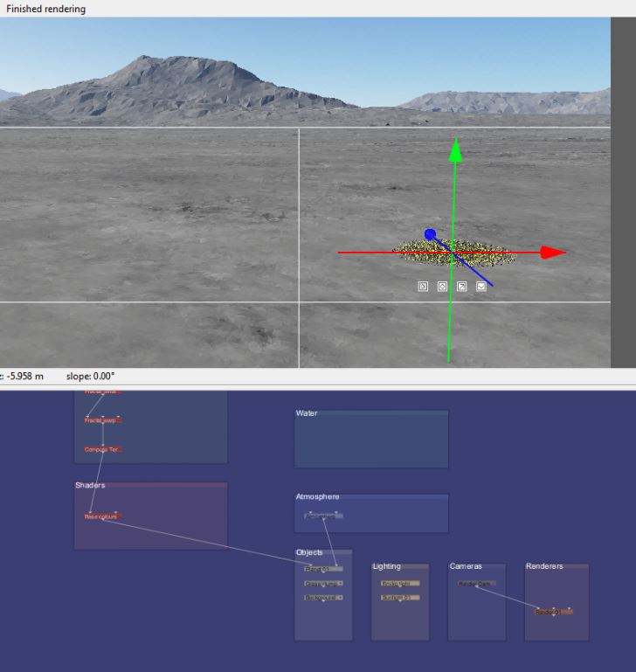The height and width of the screenshot is (672, 636).
Task: Grab the green Y-axis arrow handle
Action: point(455,150)
